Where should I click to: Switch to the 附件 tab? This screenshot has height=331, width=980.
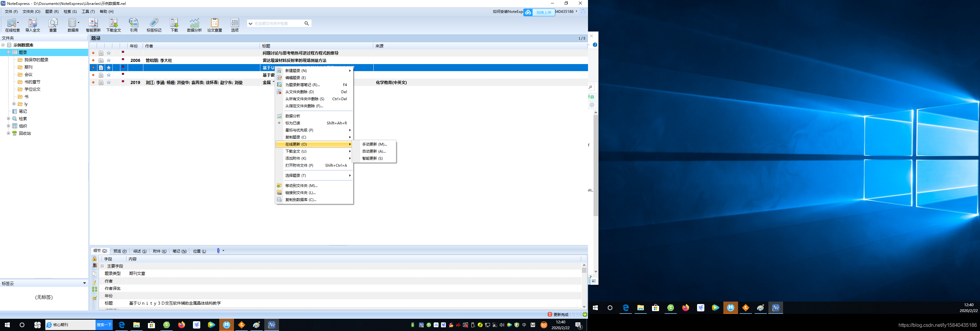[159, 251]
